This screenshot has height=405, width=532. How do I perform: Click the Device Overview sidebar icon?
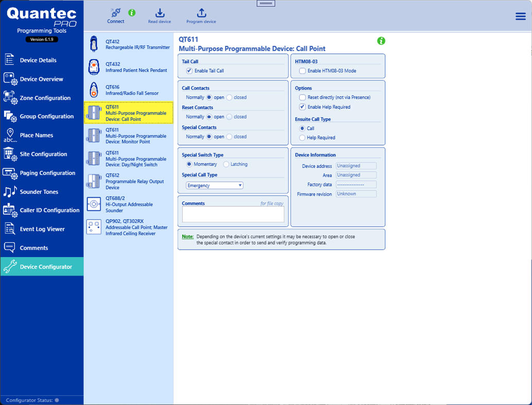10,79
